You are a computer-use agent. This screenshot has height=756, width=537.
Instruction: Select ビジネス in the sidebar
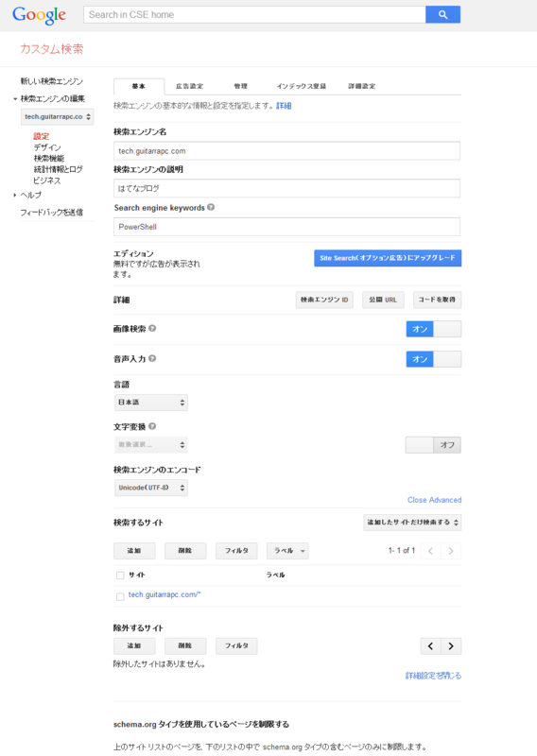(47, 180)
